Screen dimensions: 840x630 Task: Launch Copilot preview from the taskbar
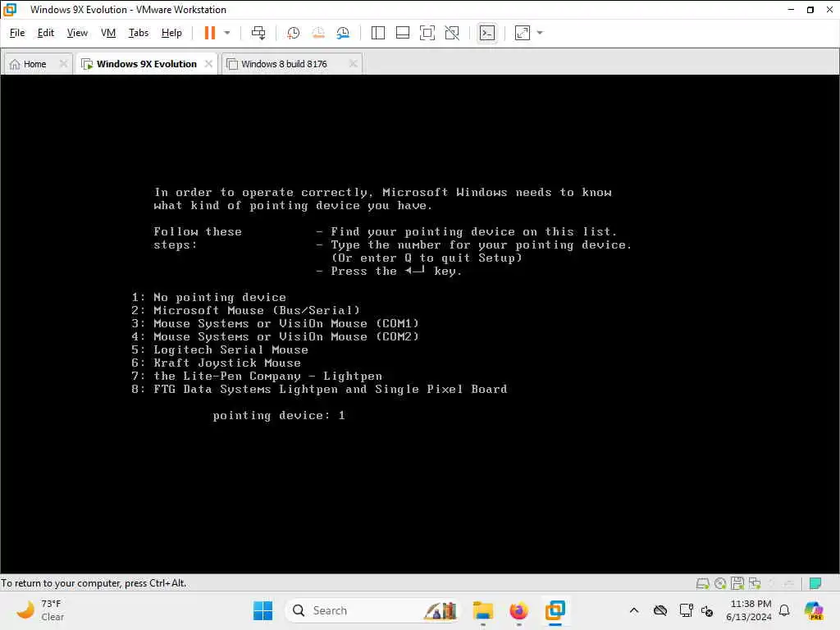(814, 610)
